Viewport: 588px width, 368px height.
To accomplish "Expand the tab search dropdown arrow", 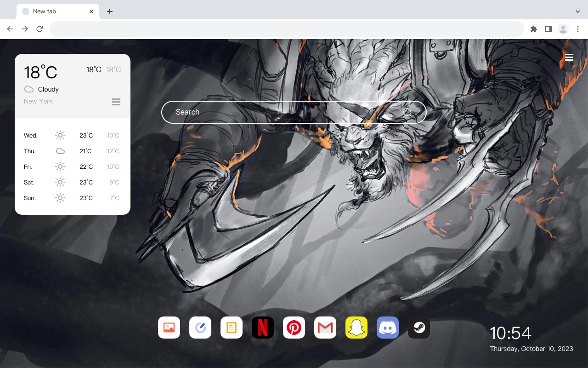I will [x=578, y=11].
